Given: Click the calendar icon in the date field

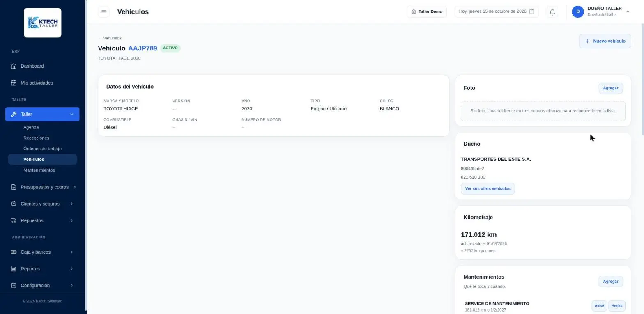Looking at the screenshot, I should click(531, 11).
